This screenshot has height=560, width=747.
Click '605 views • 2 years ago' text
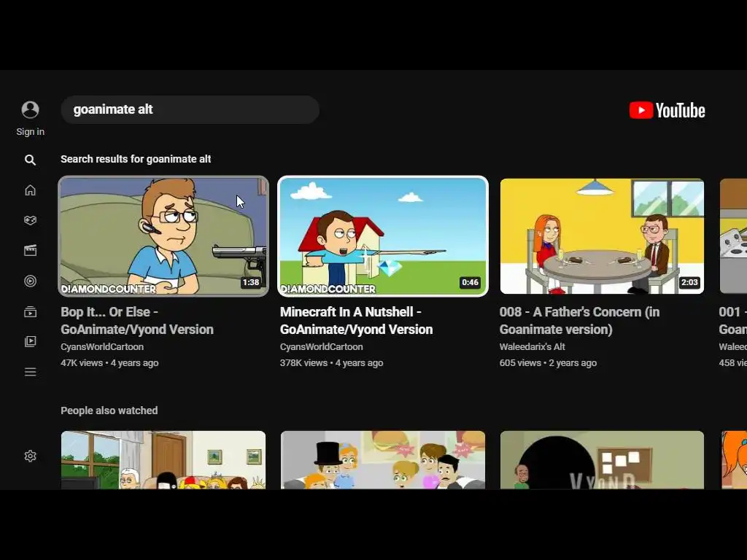click(548, 363)
